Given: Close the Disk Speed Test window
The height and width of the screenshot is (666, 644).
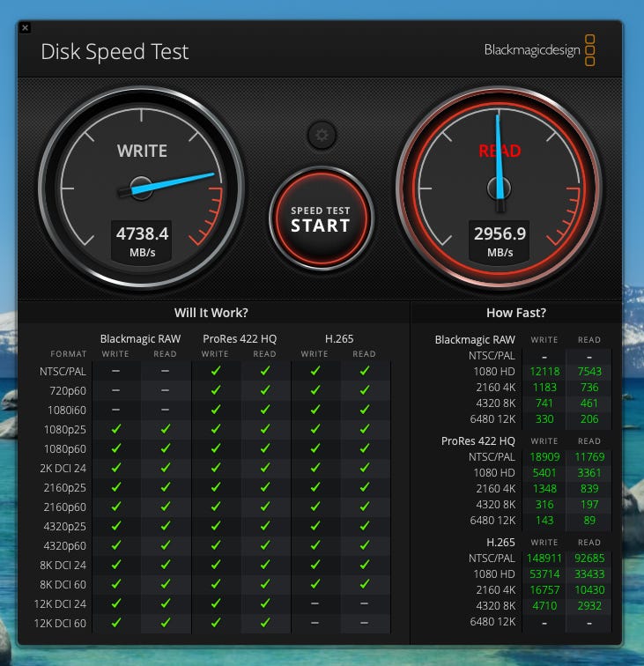Looking at the screenshot, I should point(25,28).
